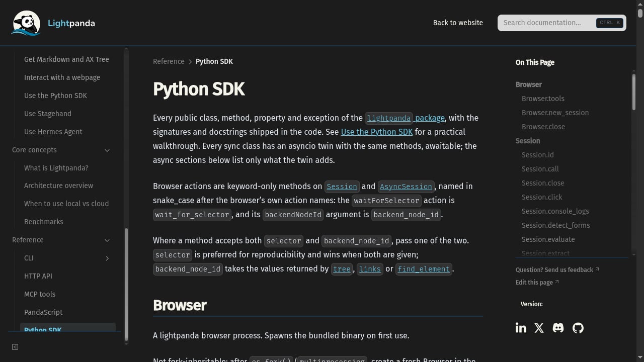Jump to the AsyncSession code link
Viewport: 644px width, 362px height.
pyautogui.click(x=406, y=187)
